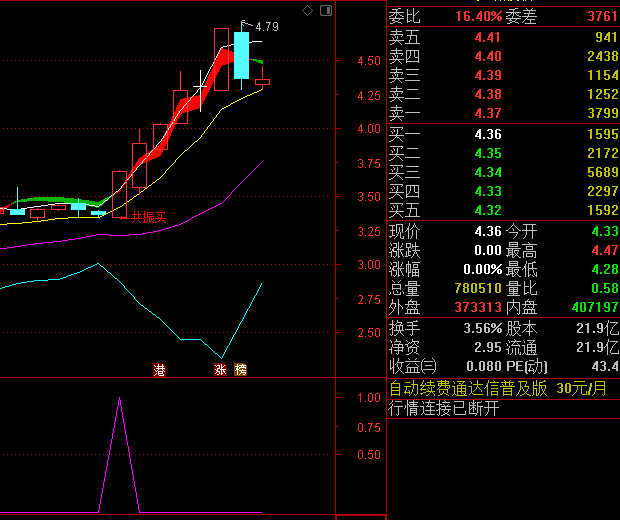Click the 外盘 value 373313
Image resolution: width=620 pixels, height=520 pixels.
(478, 307)
